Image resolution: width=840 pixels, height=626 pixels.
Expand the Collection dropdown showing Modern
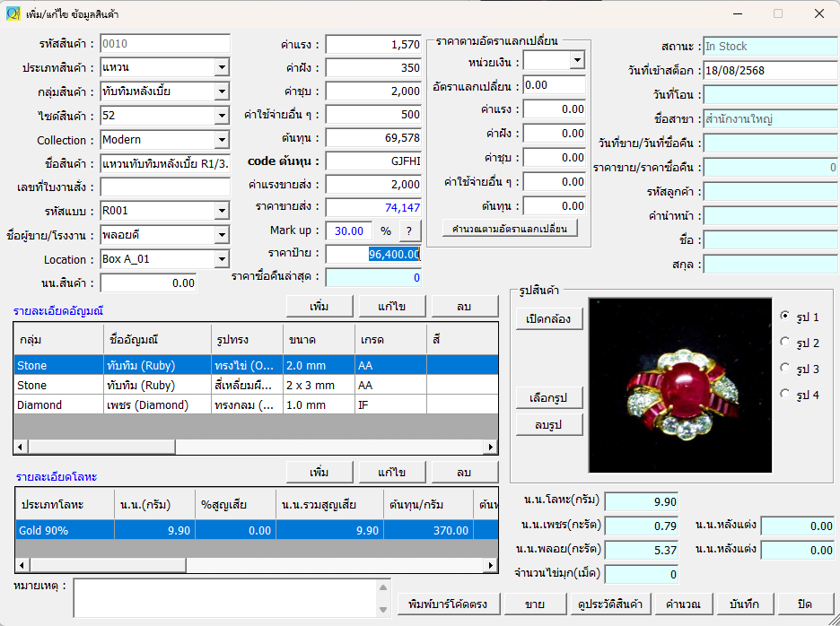coord(222,140)
